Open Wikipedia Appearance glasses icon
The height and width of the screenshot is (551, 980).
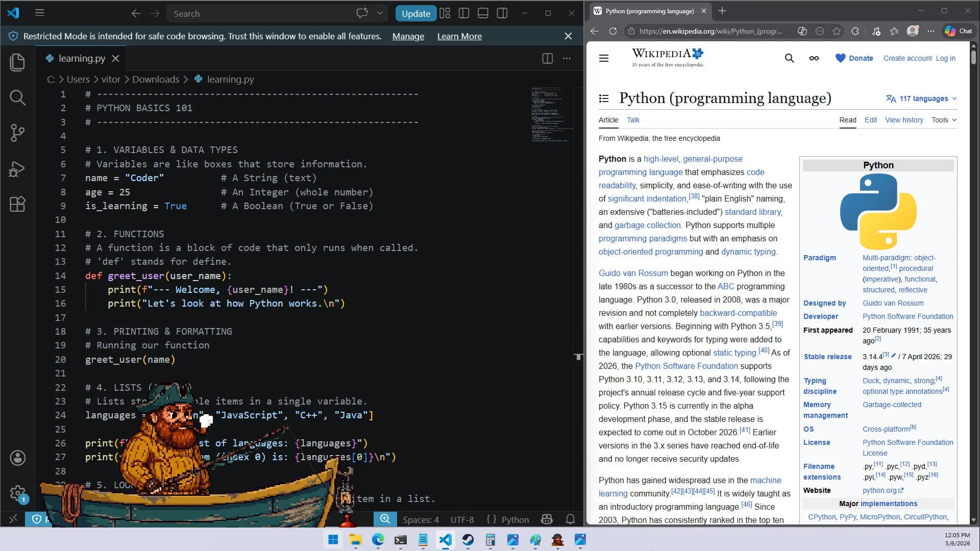[x=814, y=58]
